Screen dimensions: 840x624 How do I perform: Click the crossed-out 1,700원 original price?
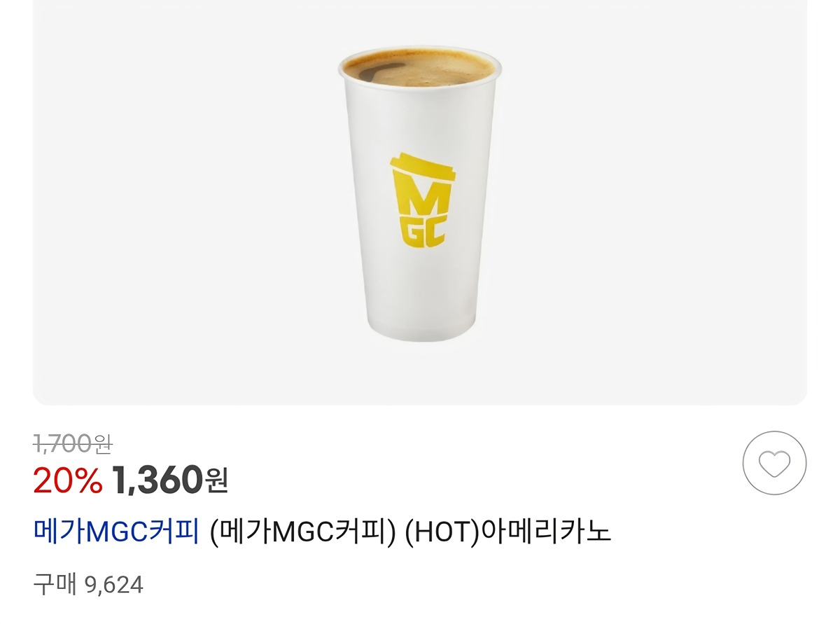73,443
